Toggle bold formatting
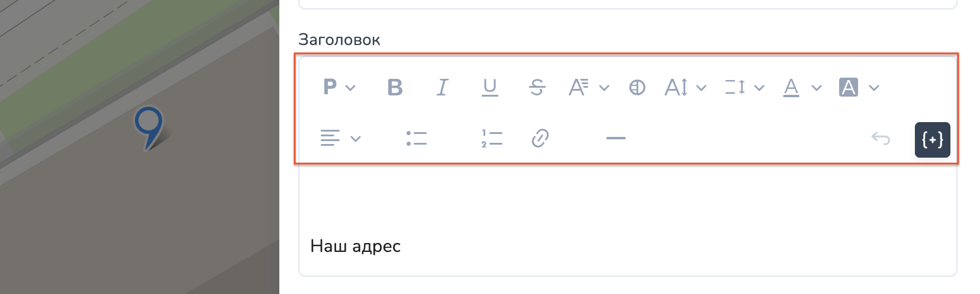 pyautogui.click(x=395, y=88)
